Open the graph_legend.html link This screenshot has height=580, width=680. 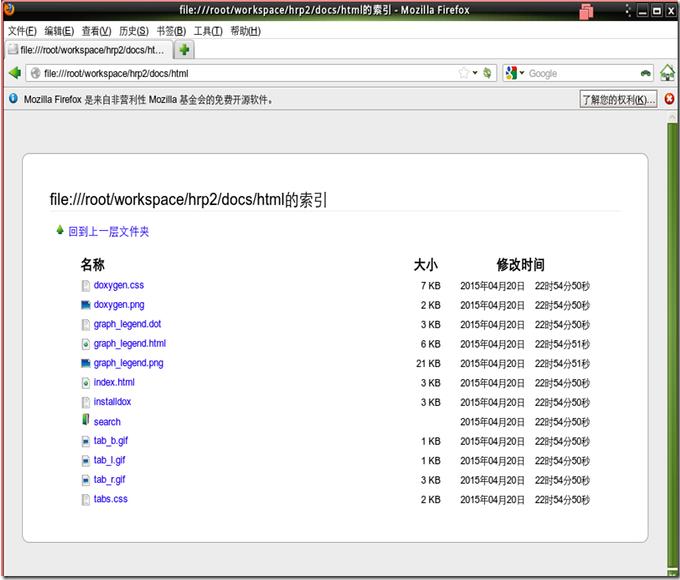[130, 344]
